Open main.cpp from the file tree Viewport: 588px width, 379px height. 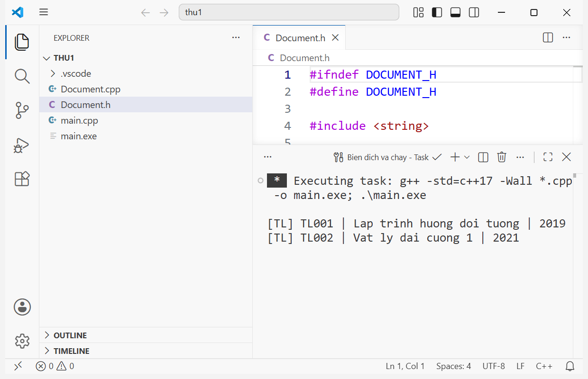pyautogui.click(x=146, y=120)
